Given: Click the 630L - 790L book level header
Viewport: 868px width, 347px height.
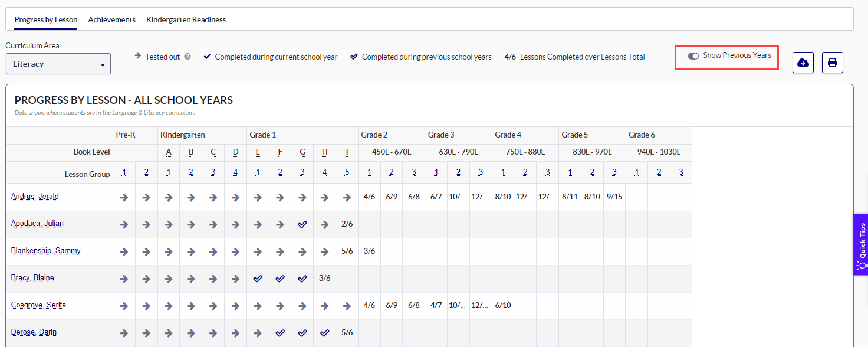Looking at the screenshot, I should 458,152.
